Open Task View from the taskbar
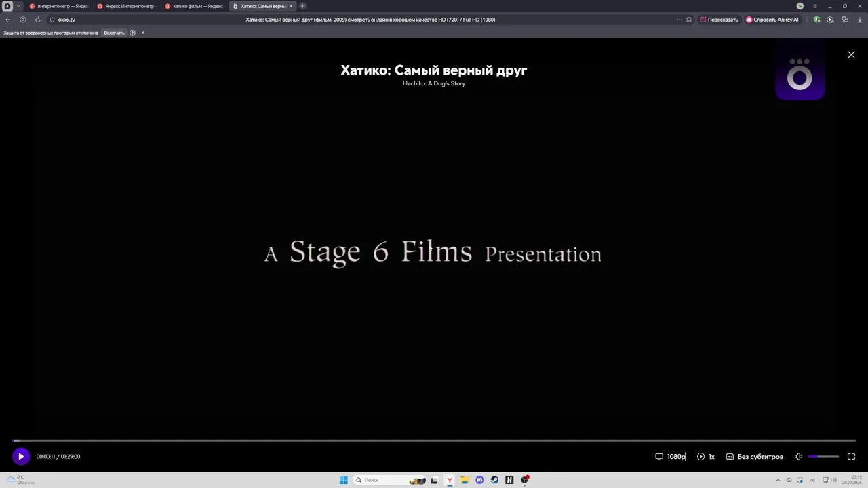This screenshot has width=868, height=488. (434, 480)
